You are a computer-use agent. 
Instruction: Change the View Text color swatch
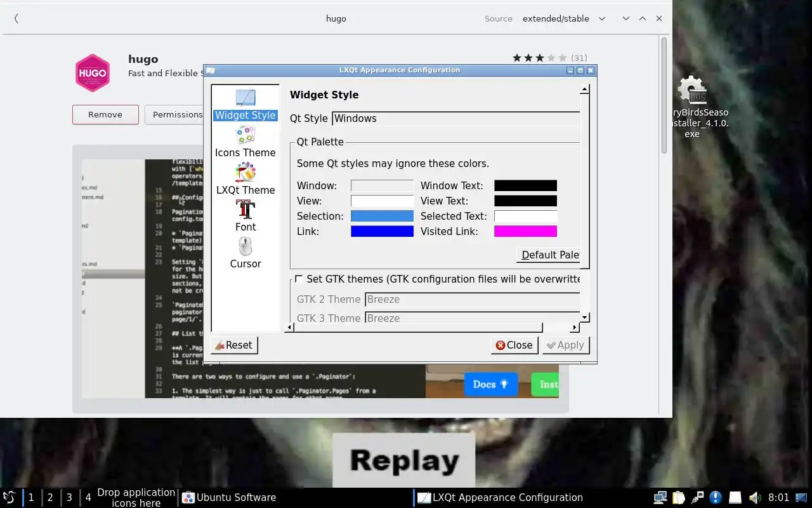pyautogui.click(x=525, y=201)
